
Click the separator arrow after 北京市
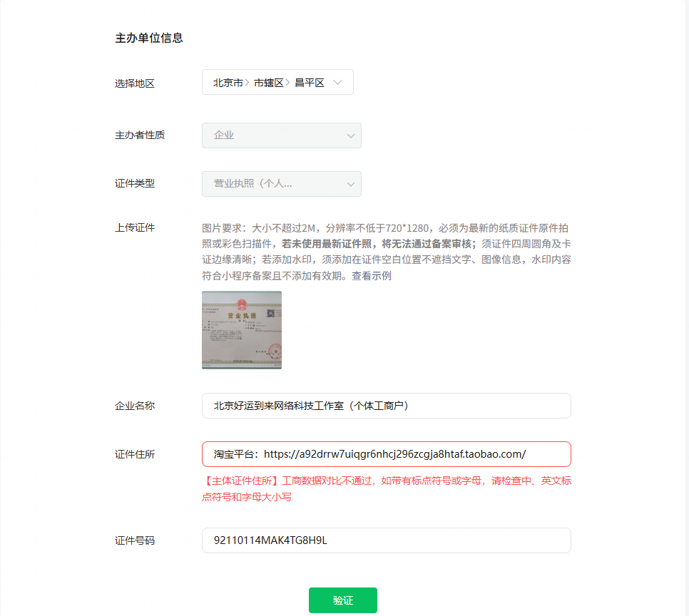pos(247,83)
